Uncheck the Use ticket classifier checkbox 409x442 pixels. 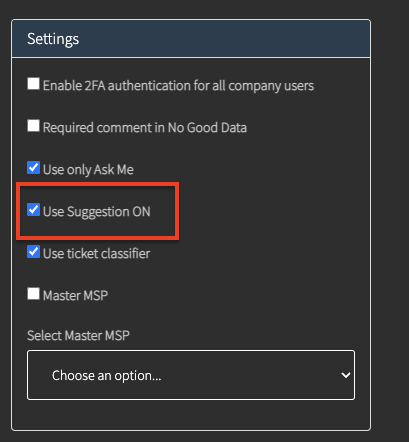pos(33,252)
